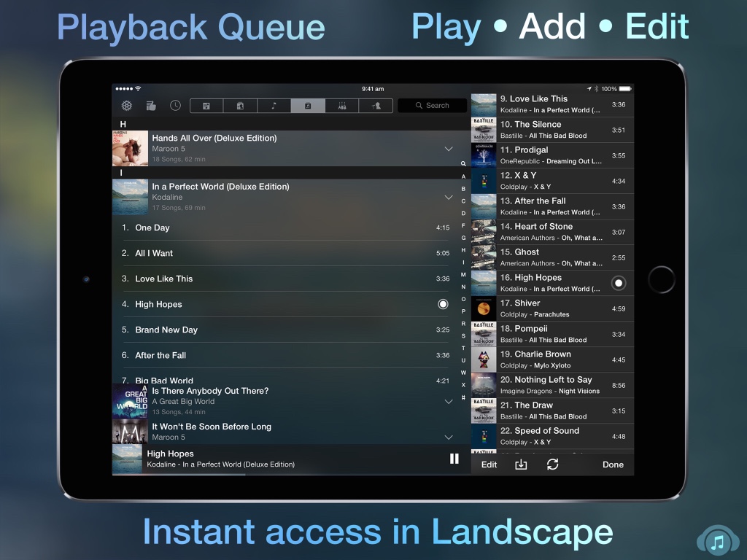747x560 pixels.
Task: Tap Mylo Xyloto artwork beside Charlie Brown
Action: [484, 359]
